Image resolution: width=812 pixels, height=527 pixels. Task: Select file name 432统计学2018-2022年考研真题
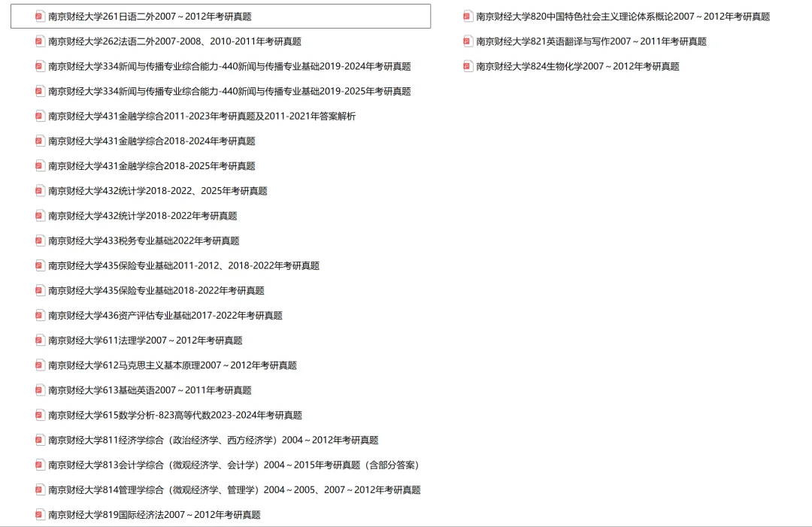coord(142,216)
